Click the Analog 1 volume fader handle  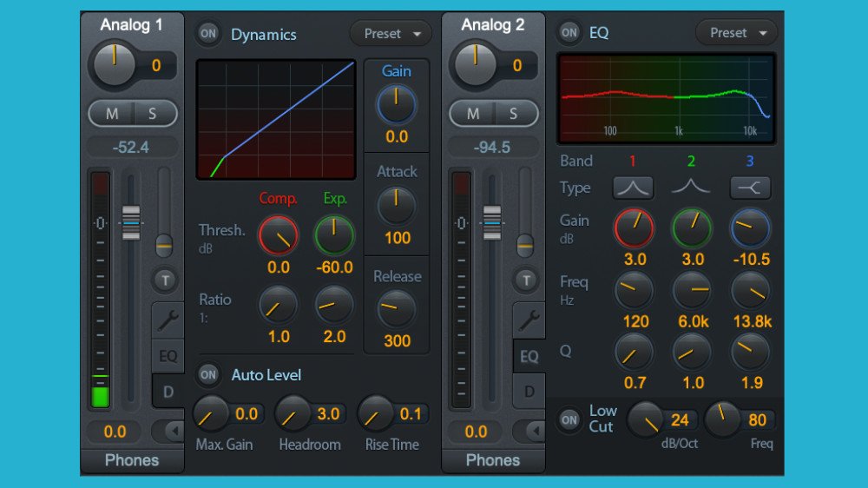(130, 222)
